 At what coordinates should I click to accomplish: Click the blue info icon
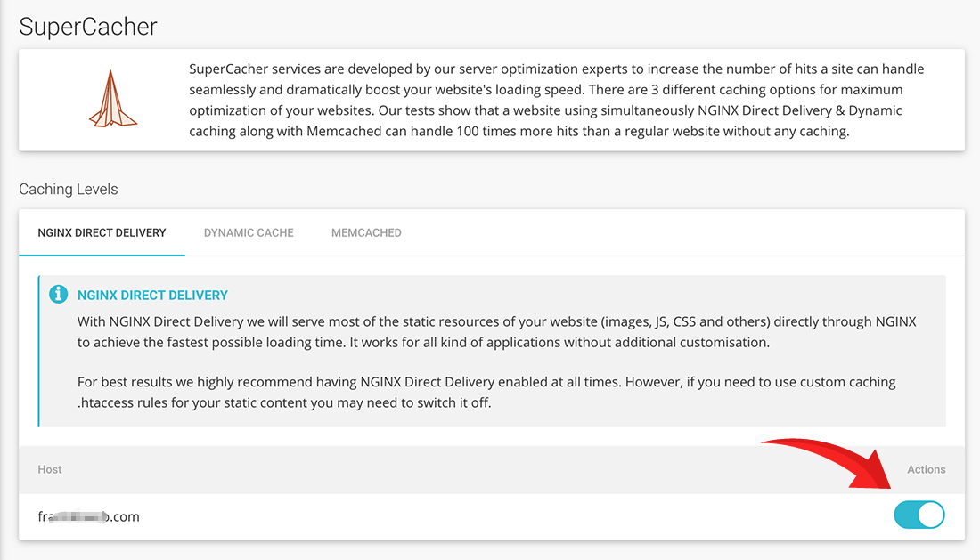(x=58, y=294)
